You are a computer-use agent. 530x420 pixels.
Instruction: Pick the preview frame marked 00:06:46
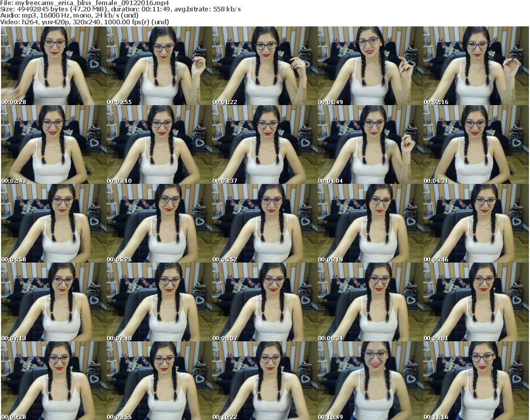pyautogui.click(x=476, y=223)
